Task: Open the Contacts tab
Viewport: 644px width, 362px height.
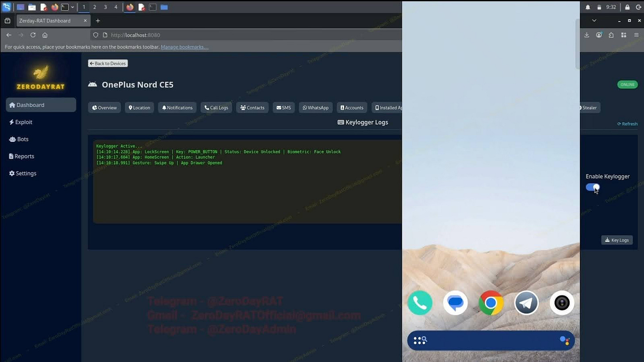Action: click(x=253, y=107)
